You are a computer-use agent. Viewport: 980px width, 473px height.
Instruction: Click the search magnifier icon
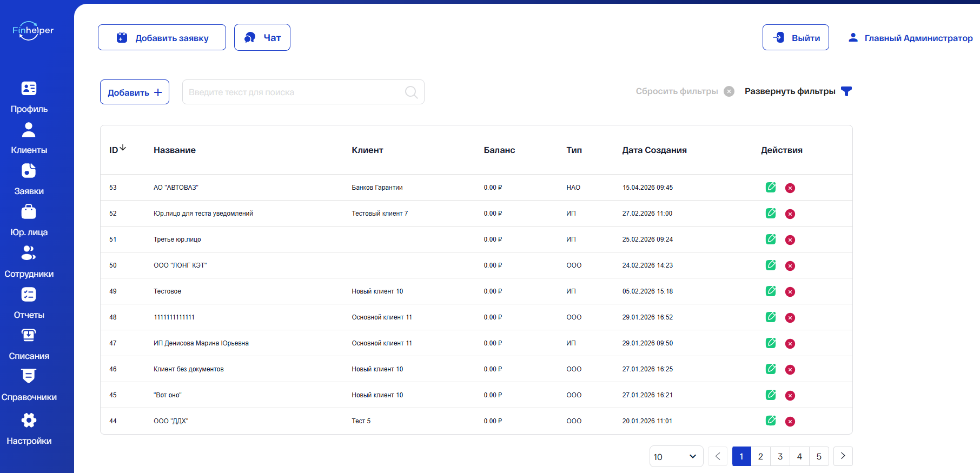click(x=411, y=92)
